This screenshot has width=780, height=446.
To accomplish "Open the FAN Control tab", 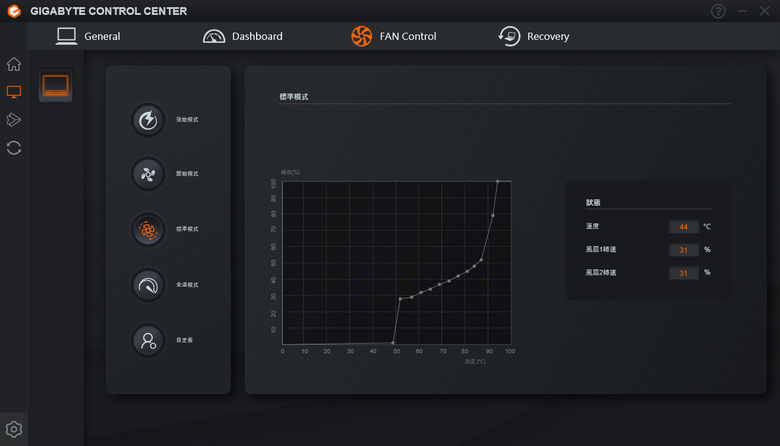I will click(393, 36).
